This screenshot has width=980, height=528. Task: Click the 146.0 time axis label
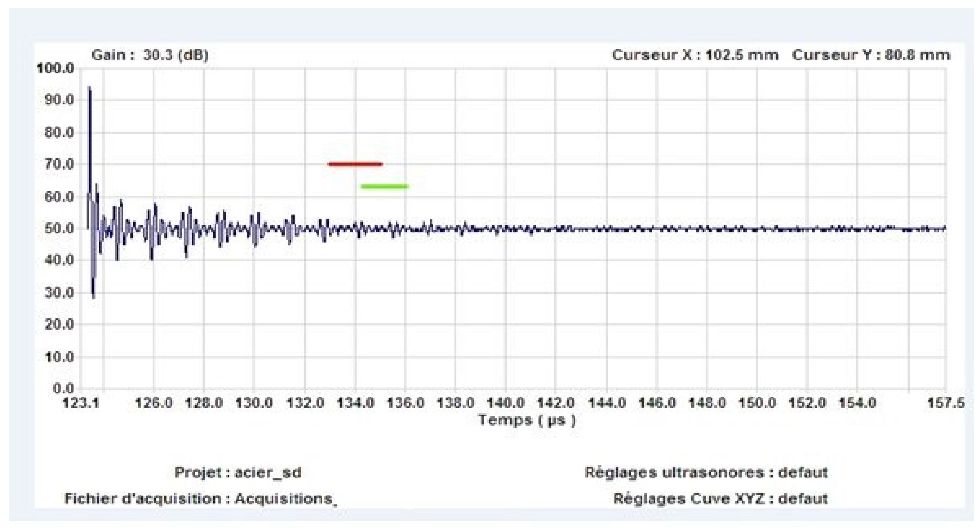[x=657, y=403]
